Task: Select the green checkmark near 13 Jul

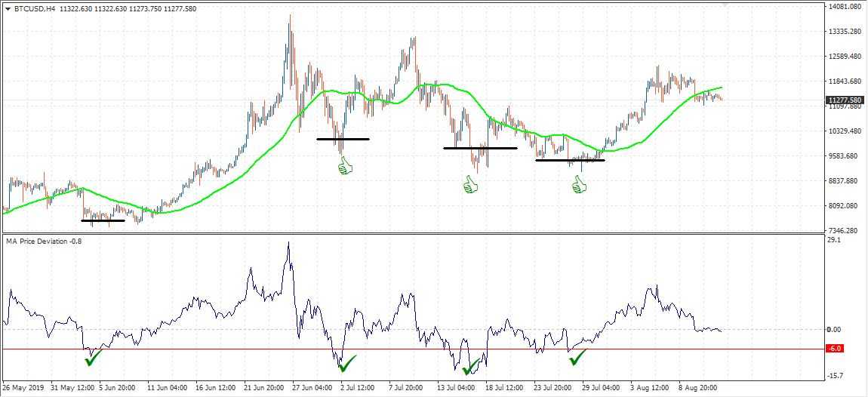Action: [x=471, y=368]
